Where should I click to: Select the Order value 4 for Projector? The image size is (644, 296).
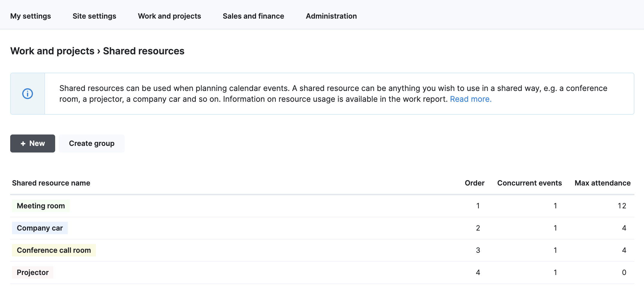pos(478,273)
